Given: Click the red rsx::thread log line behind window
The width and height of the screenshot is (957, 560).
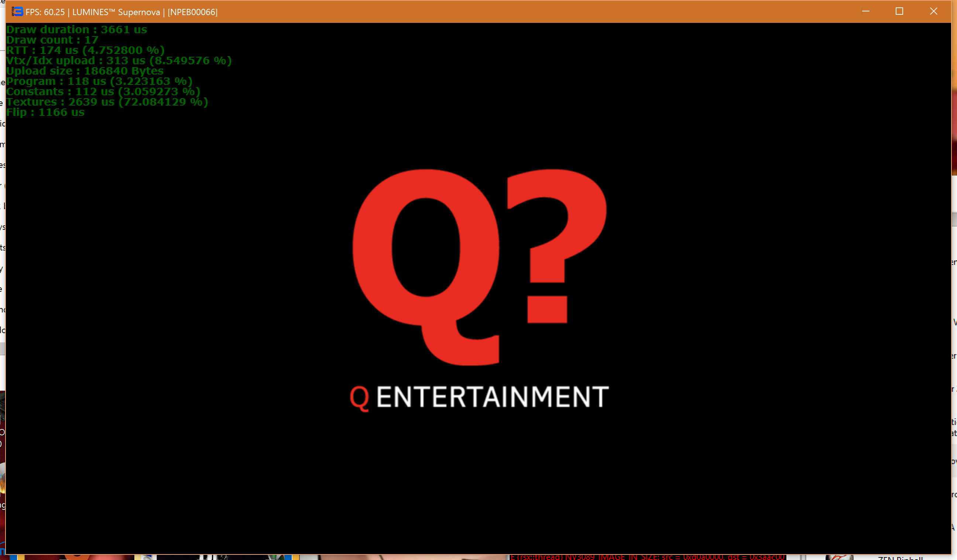Looking at the screenshot, I should point(648,557).
